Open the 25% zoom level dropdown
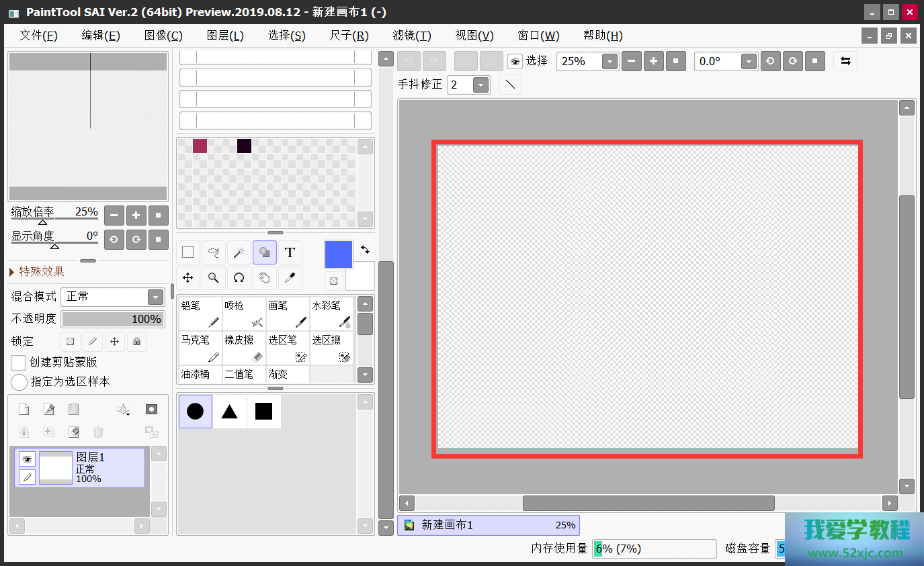 [610, 62]
